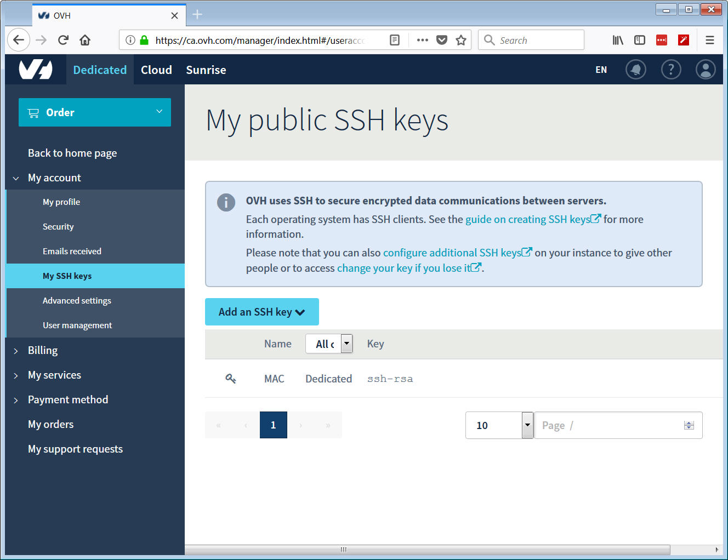The width and height of the screenshot is (728, 560).
Task: Increment the Page number using the stepper arrow
Action: [x=689, y=422]
